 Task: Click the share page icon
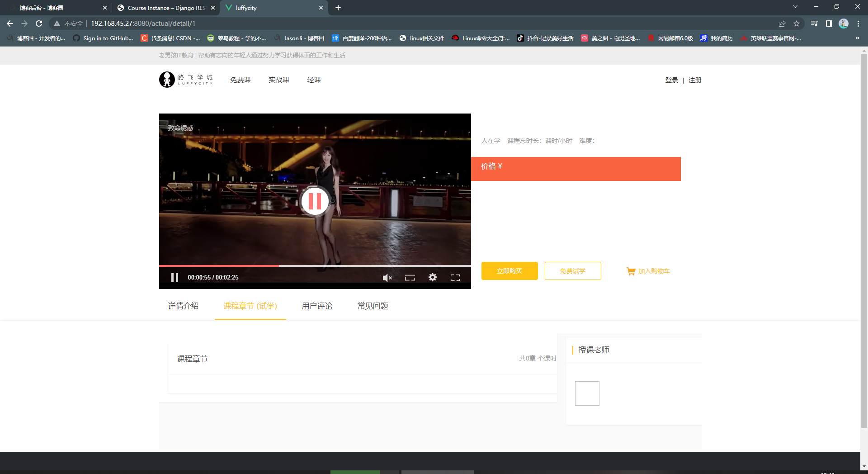[782, 24]
